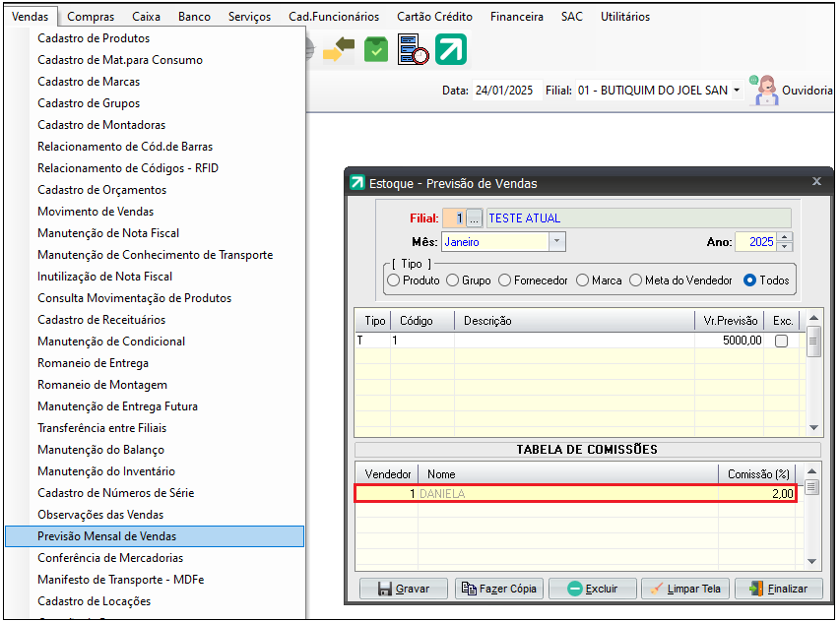Choose the Meta do Vendedor radio option
Screen dimensions: 840x622
635,280
